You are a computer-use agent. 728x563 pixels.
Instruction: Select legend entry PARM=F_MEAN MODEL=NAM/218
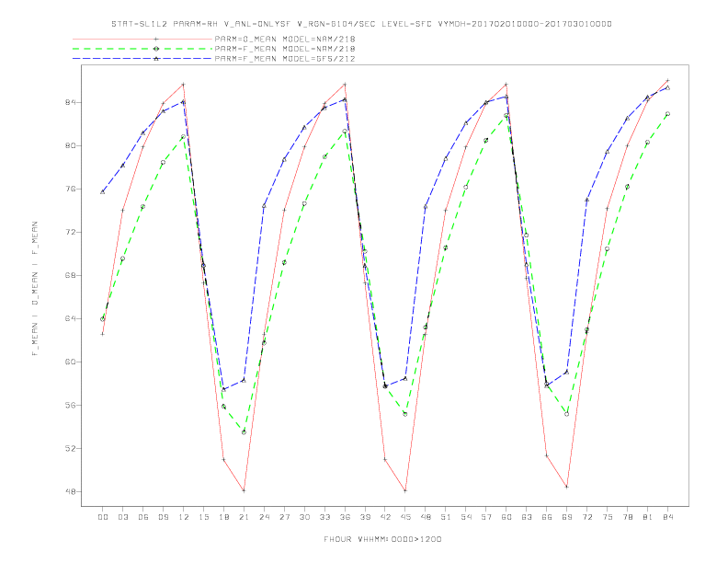(285, 49)
